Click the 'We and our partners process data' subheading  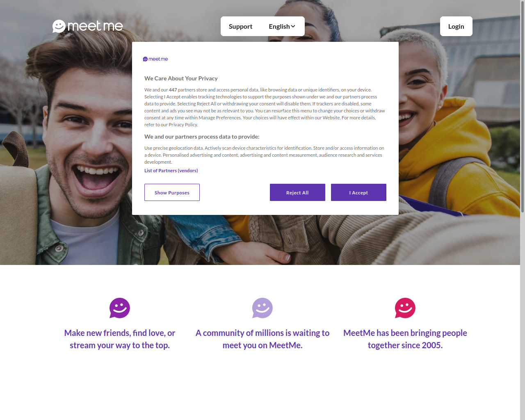pyautogui.click(x=202, y=137)
